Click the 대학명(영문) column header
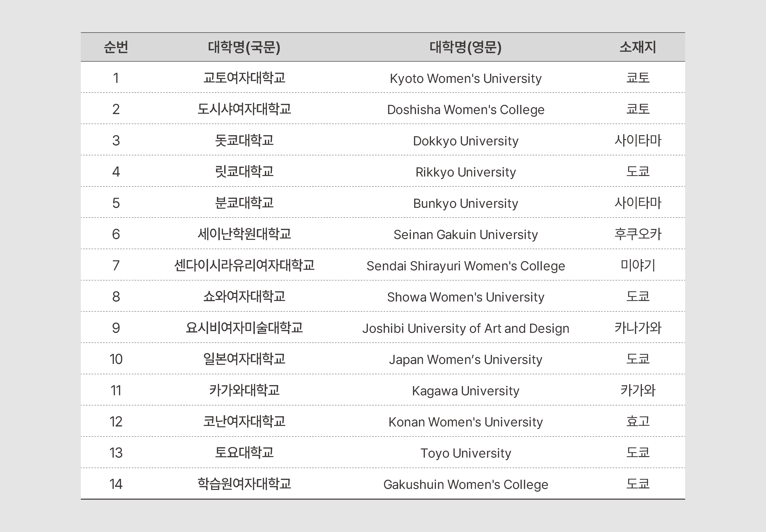The width and height of the screenshot is (766, 532). [x=465, y=47]
